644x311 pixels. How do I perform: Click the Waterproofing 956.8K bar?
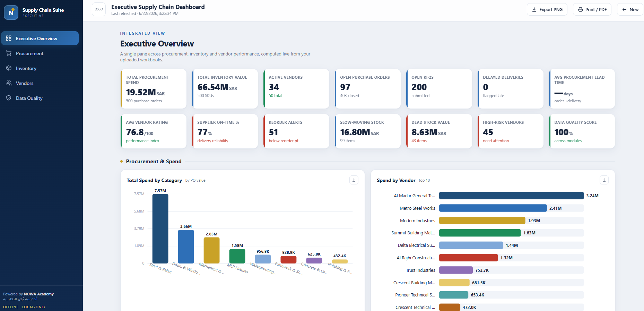263,259
